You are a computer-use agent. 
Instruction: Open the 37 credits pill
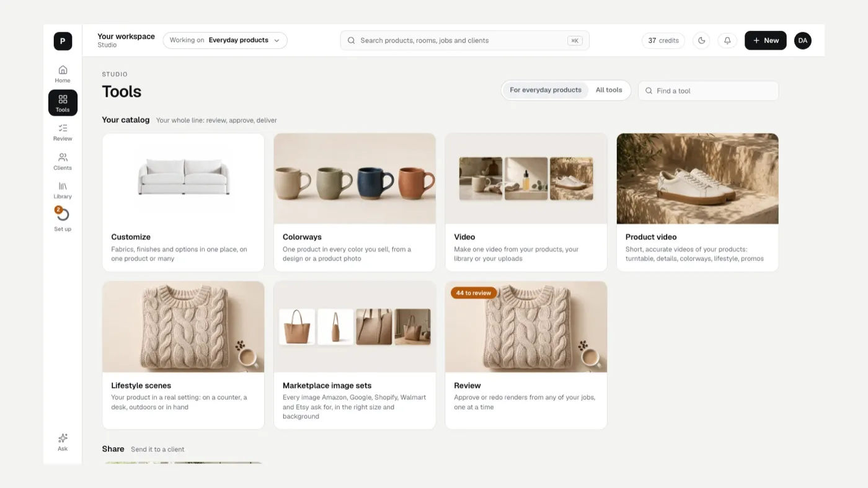(x=663, y=40)
